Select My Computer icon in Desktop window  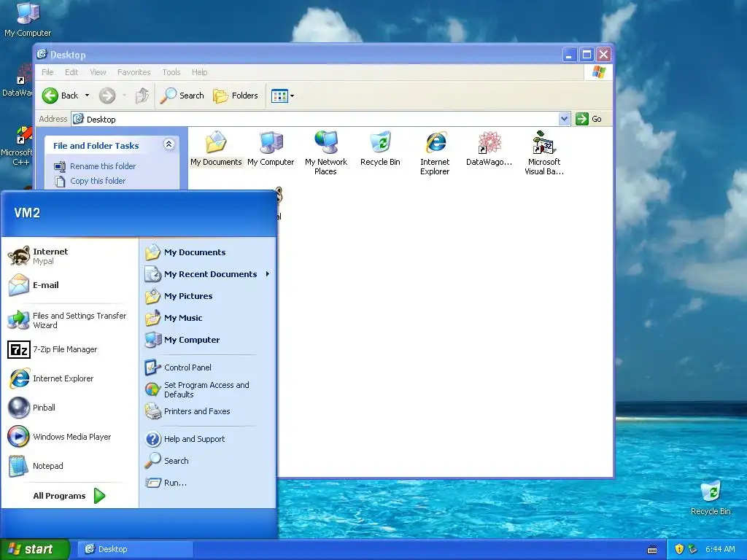(271, 149)
